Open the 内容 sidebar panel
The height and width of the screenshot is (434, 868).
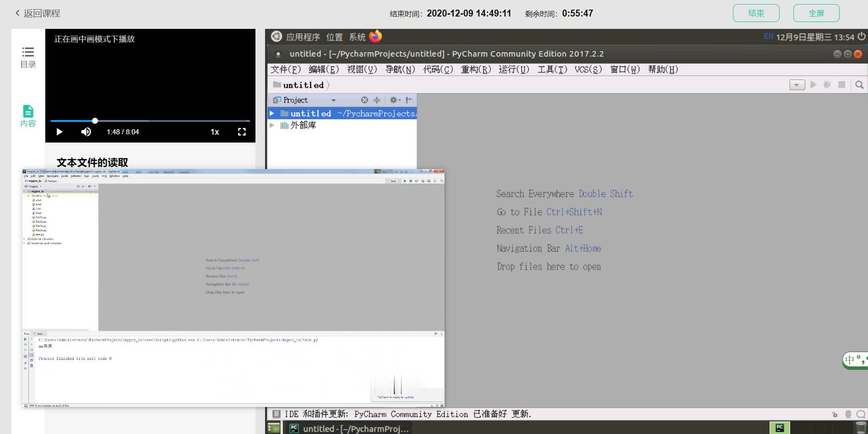[28, 116]
